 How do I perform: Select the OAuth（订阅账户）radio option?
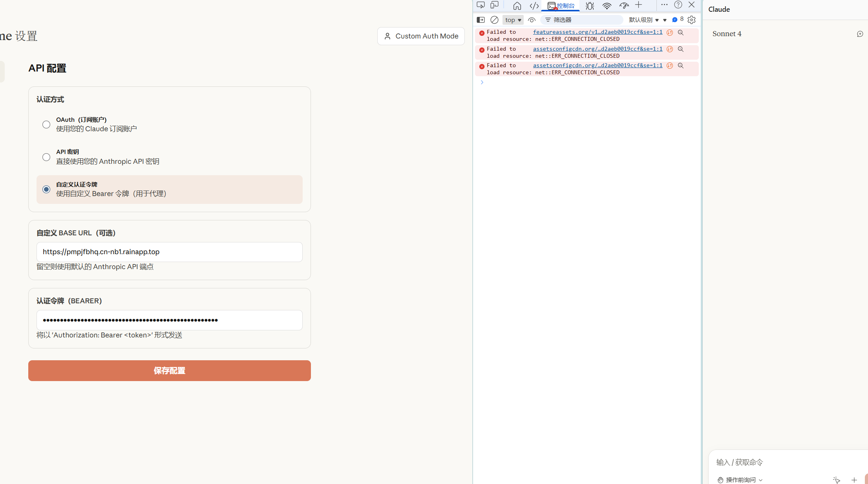pos(46,125)
